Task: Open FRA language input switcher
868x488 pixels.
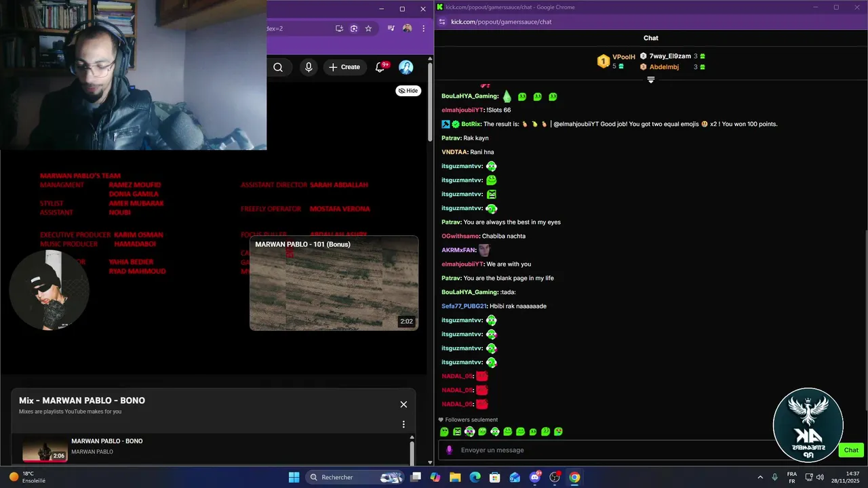Action: pyautogui.click(x=792, y=477)
